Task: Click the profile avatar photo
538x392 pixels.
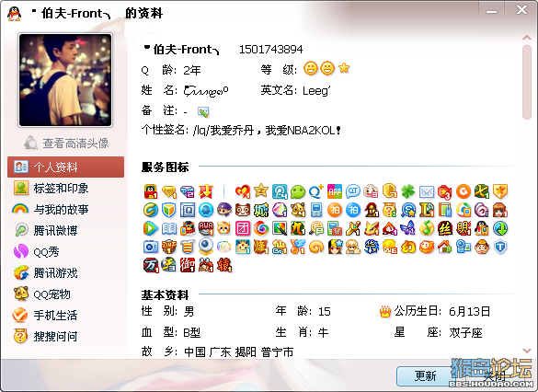Action: click(65, 80)
